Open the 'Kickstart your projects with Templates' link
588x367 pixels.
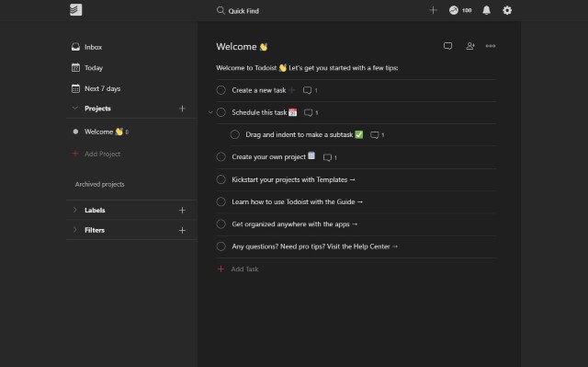tap(293, 179)
